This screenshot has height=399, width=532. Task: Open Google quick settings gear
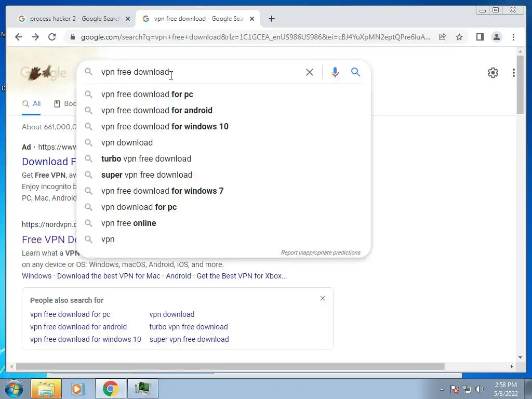click(493, 73)
